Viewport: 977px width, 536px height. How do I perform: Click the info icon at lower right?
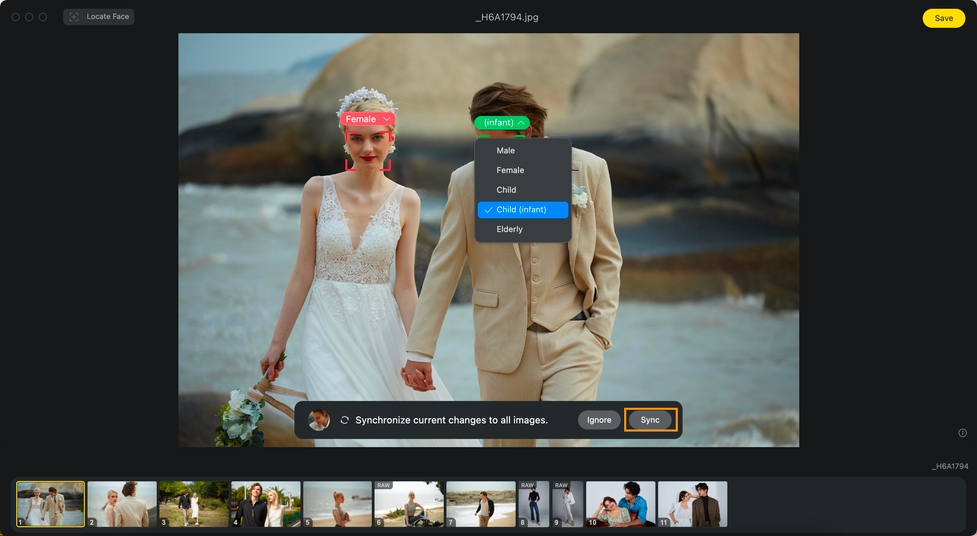pyautogui.click(x=962, y=433)
